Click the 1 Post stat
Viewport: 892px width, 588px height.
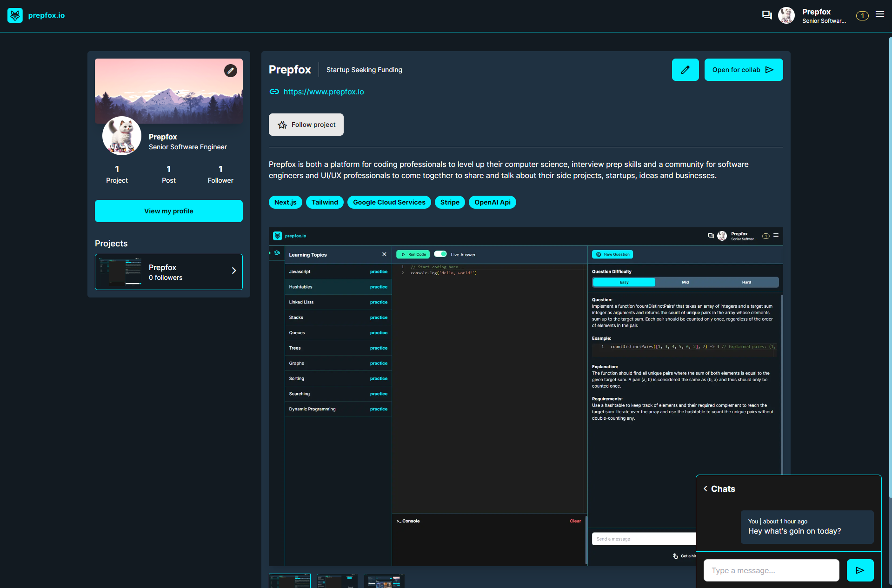click(169, 174)
